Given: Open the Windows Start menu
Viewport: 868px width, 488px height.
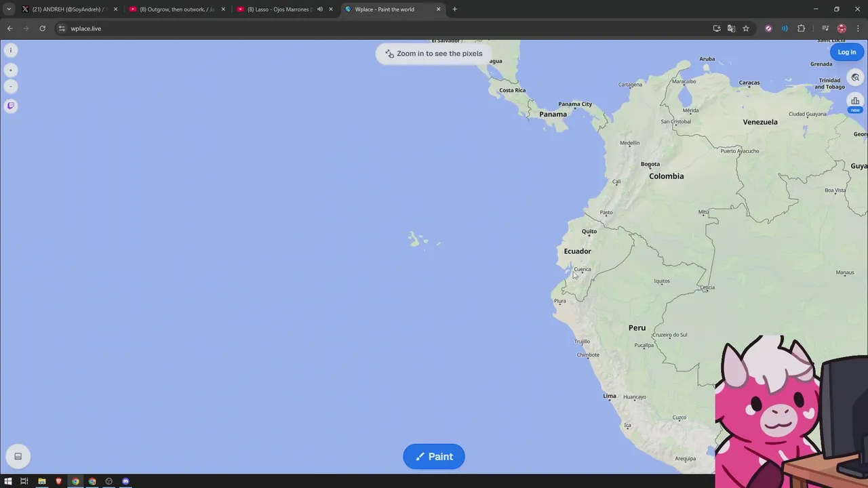Looking at the screenshot, I should tap(8, 481).
